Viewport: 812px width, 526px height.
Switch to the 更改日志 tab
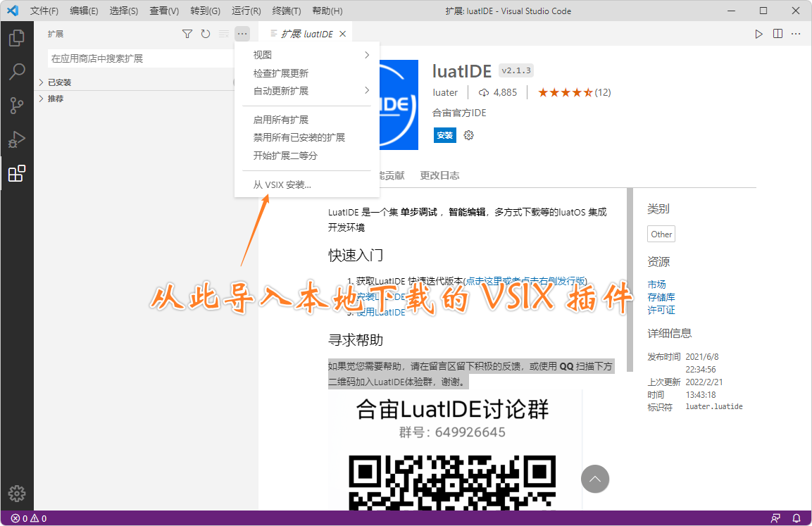point(439,175)
